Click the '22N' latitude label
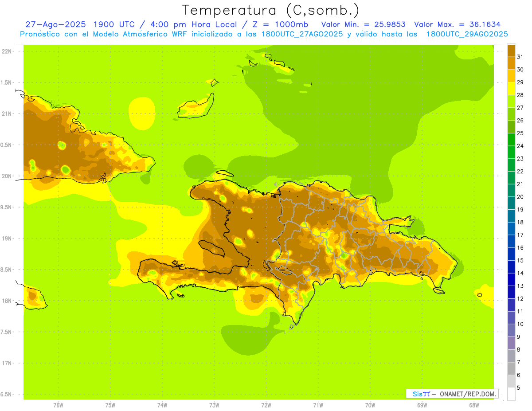The width and height of the screenshot is (532, 411). click(7, 51)
